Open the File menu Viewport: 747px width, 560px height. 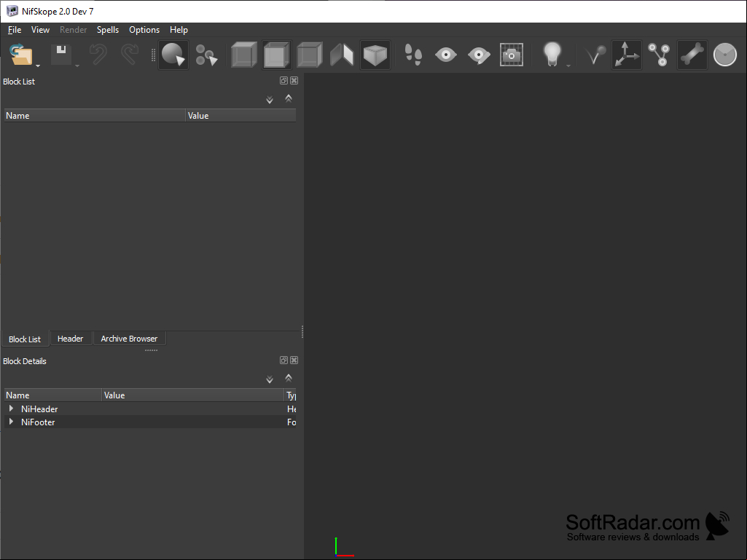[15, 30]
